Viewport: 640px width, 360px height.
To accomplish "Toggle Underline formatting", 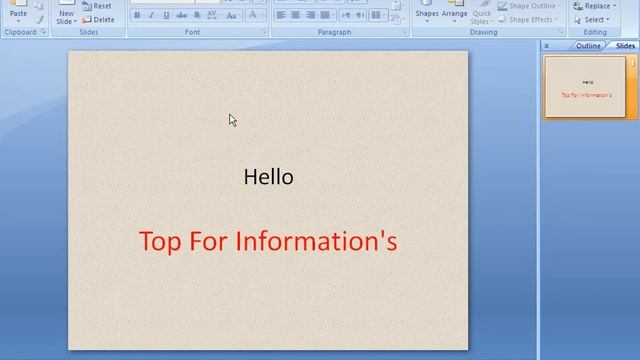I will (166, 16).
